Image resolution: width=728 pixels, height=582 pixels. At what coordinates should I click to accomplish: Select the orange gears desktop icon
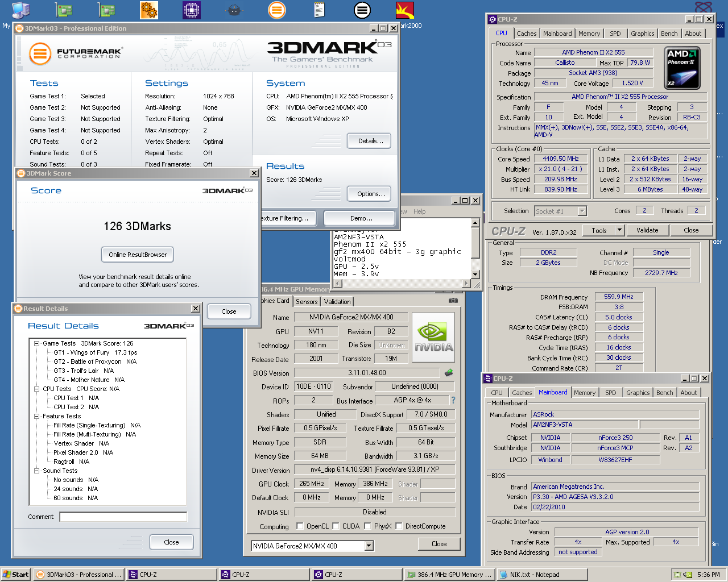[x=148, y=10]
